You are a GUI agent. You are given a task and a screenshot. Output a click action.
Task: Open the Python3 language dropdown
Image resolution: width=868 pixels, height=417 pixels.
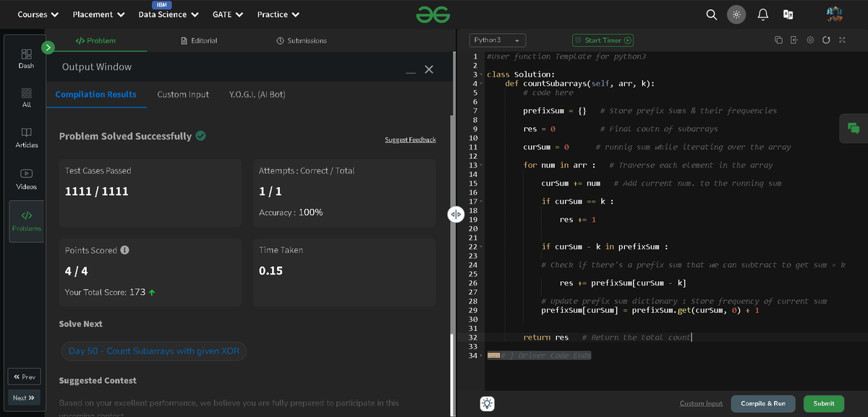pos(498,40)
